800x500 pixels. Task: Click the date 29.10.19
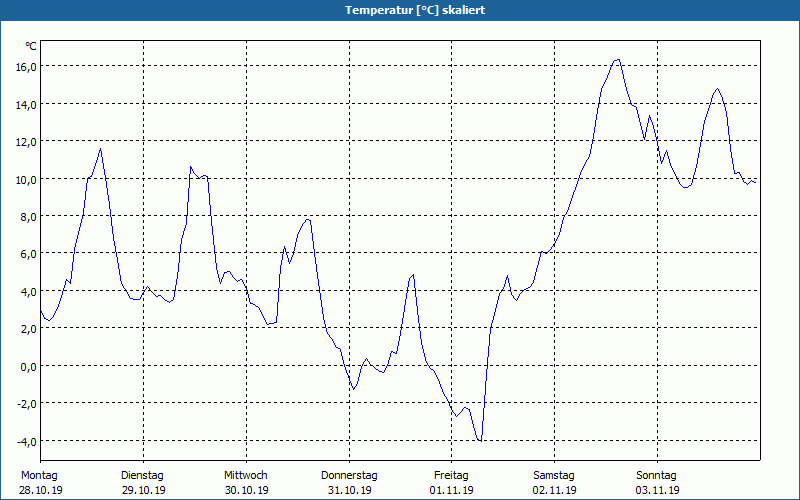point(144,490)
